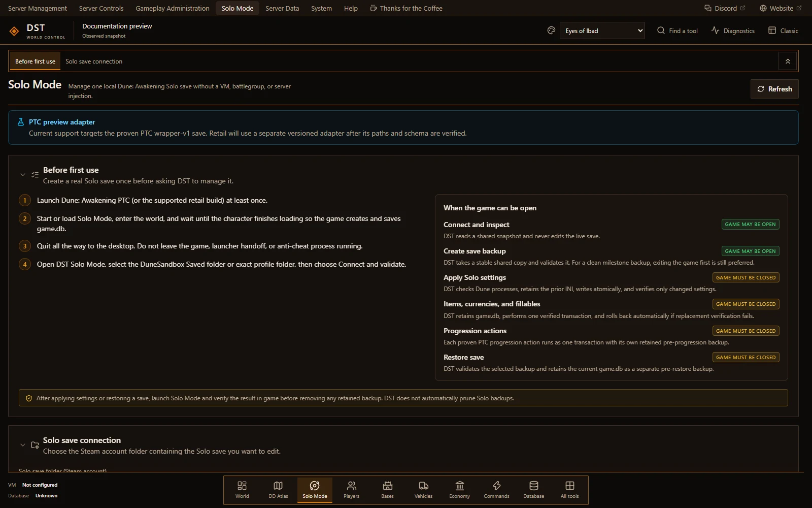
Task: Click the PTC preview adapter flask icon
Action: click(x=21, y=122)
